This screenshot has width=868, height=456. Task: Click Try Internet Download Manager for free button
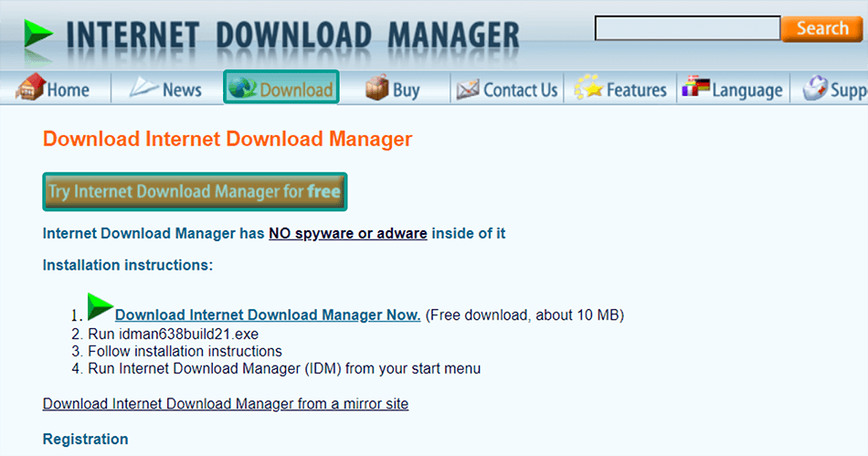pyautogui.click(x=195, y=192)
